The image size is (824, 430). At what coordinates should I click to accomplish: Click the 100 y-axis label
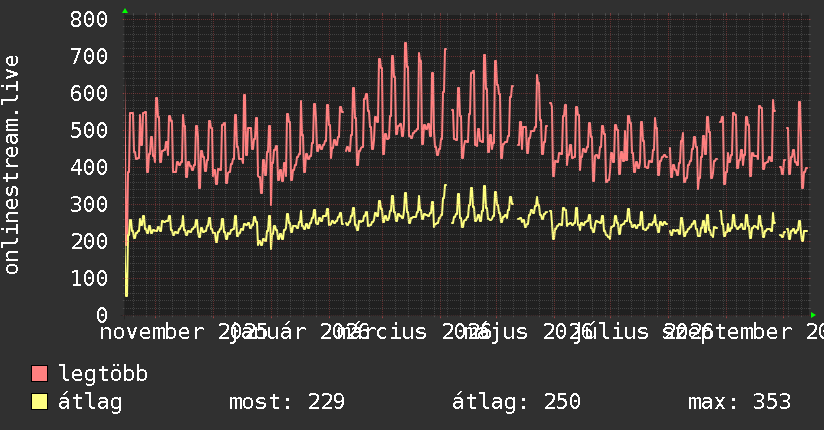pyautogui.click(x=89, y=278)
